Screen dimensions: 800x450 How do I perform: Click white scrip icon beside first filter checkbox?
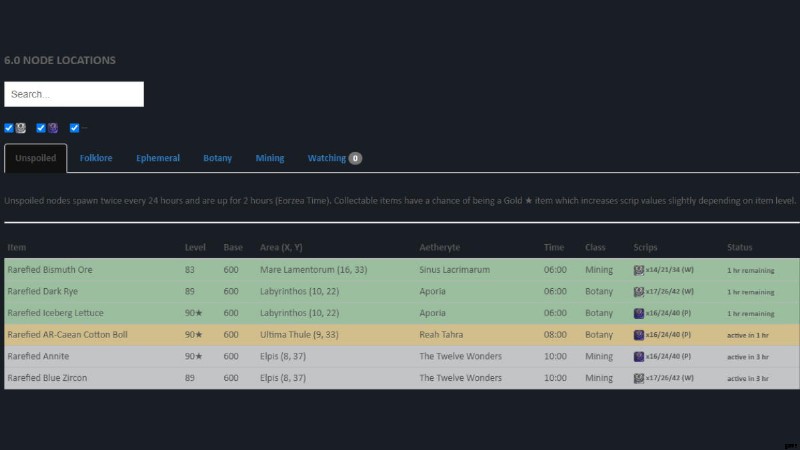coord(21,128)
